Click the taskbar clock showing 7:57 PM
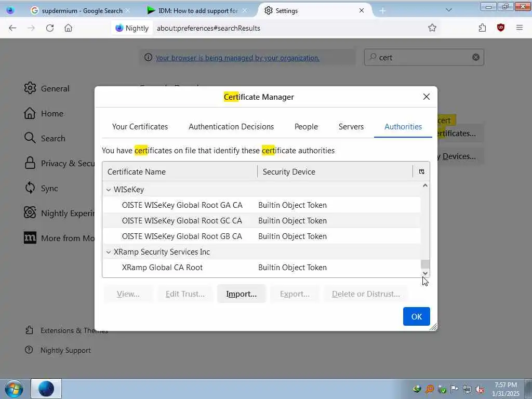 coord(506,389)
